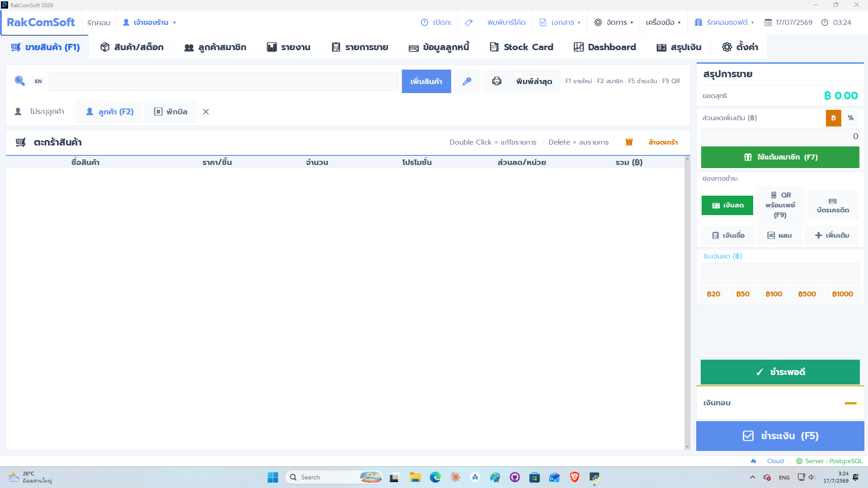This screenshot has height=488, width=868.
Task: Add ฿100 quick cash amount
Action: point(774,294)
